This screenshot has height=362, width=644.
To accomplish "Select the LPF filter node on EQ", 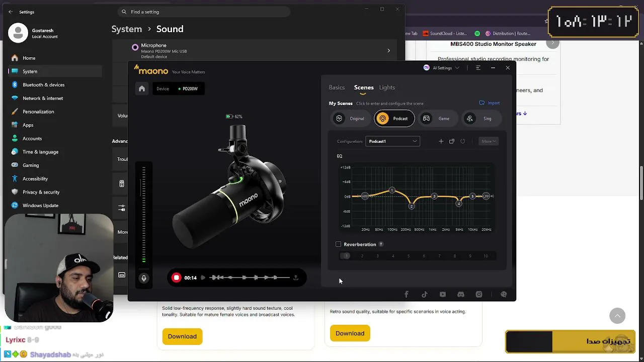I will click(x=486, y=196).
